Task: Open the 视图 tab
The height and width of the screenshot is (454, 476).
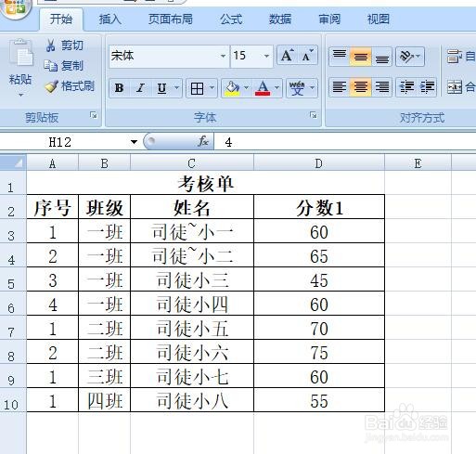Action: point(378,19)
